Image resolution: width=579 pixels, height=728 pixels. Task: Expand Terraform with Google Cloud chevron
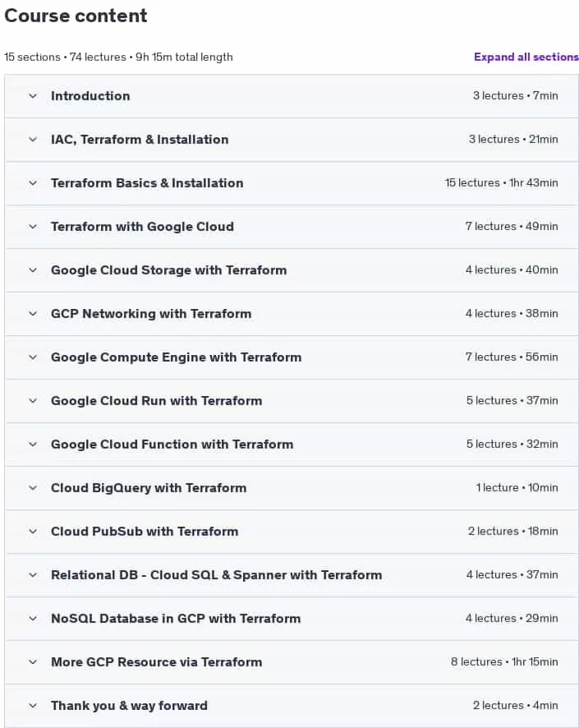[33, 227]
